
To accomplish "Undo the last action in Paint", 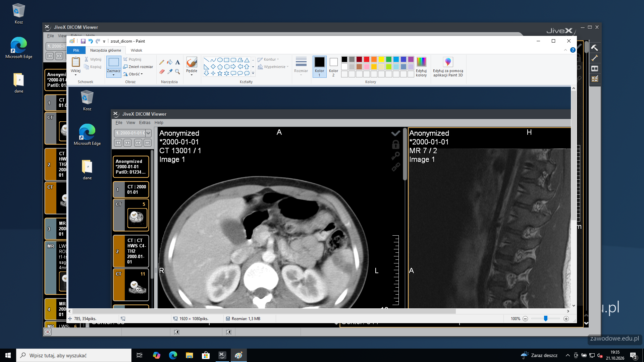I will pyautogui.click(x=90, y=41).
